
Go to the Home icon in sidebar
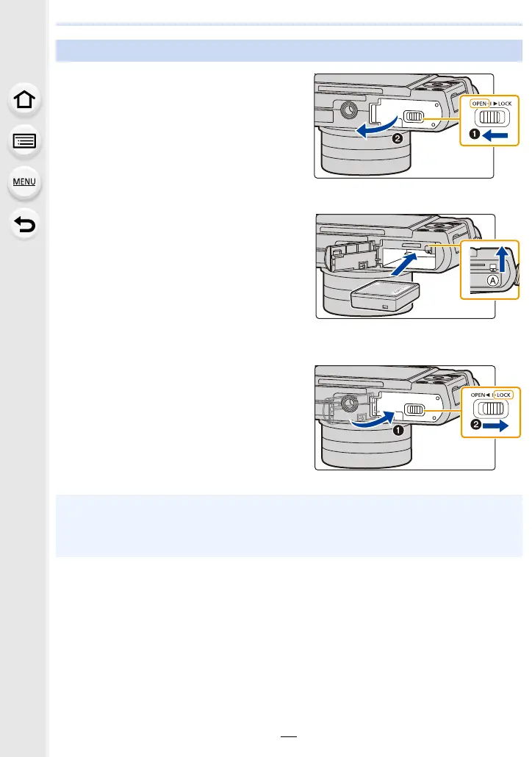click(24, 100)
